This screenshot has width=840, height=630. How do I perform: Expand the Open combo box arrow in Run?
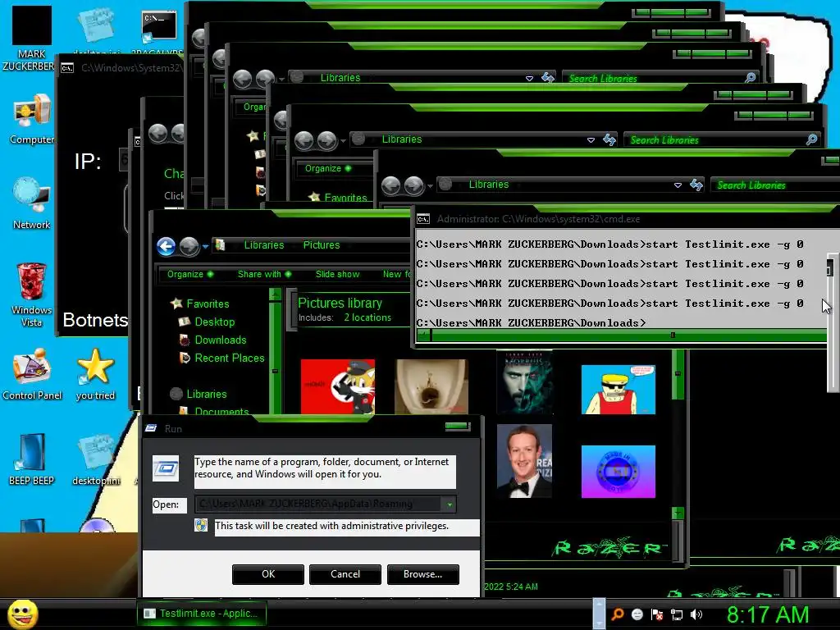pos(450,504)
